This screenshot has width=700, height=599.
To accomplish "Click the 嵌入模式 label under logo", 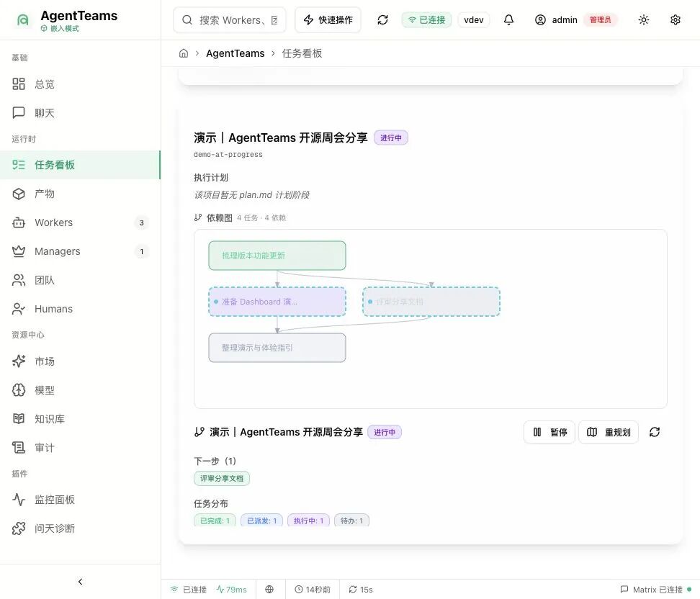I will point(60,28).
